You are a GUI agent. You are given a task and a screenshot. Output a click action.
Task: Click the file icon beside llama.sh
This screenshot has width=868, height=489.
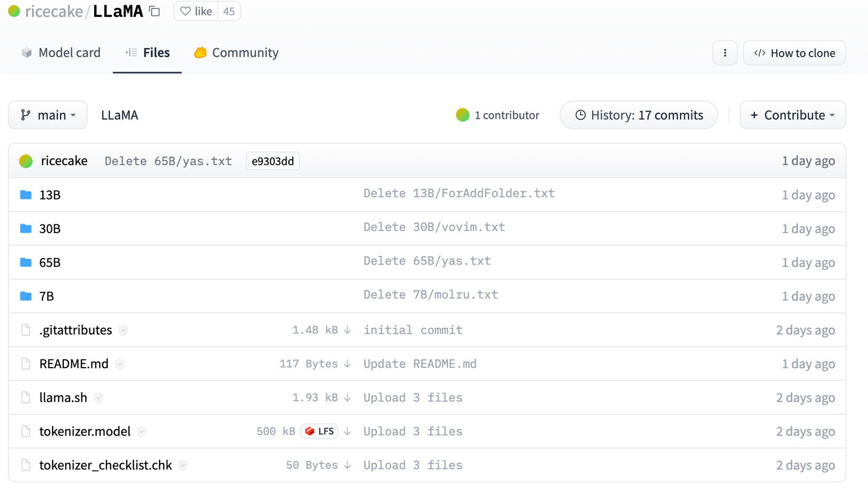(x=26, y=397)
